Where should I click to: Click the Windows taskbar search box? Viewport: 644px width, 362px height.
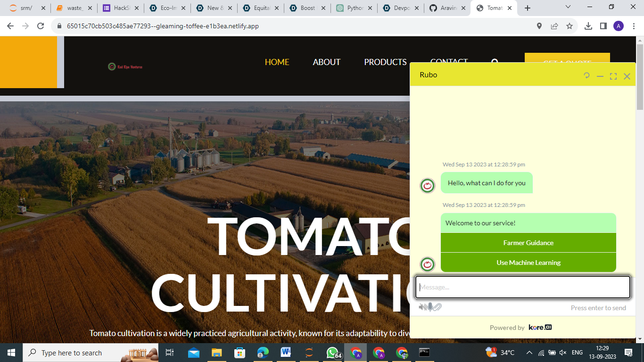click(x=91, y=353)
